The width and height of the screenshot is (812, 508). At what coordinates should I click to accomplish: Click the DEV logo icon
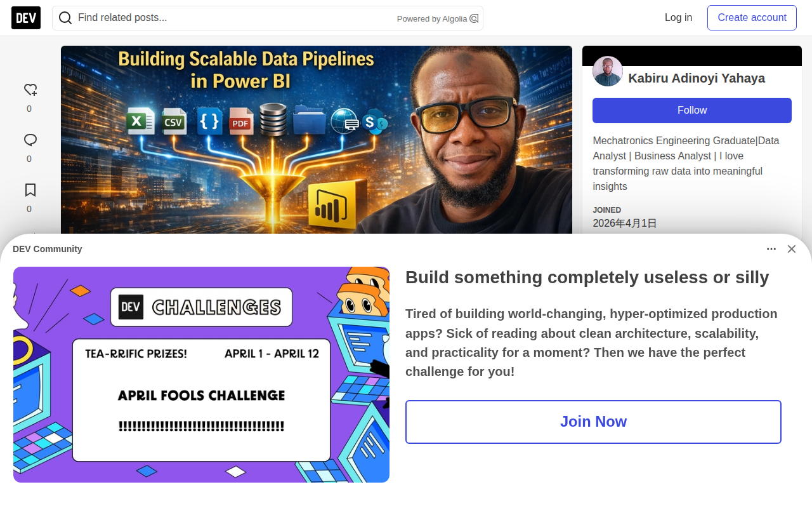click(x=26, y=18)
